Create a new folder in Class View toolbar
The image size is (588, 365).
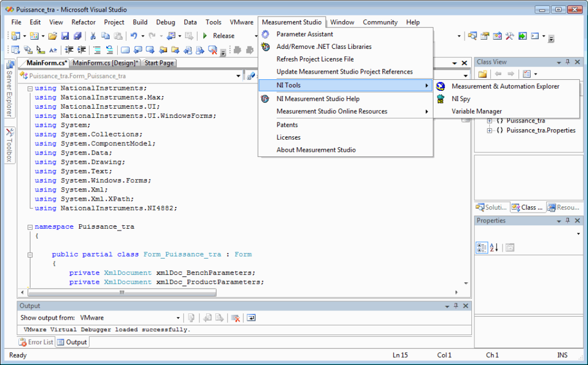click(x=482, y=73)
